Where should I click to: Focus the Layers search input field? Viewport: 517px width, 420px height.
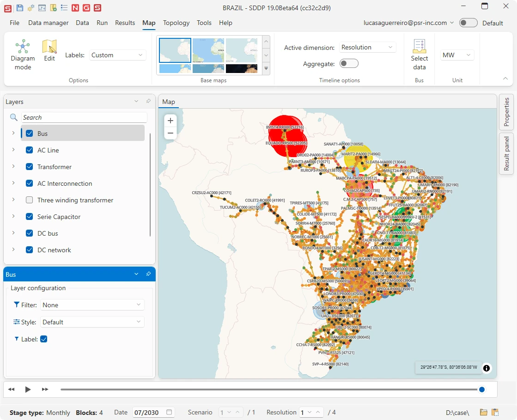84,117
